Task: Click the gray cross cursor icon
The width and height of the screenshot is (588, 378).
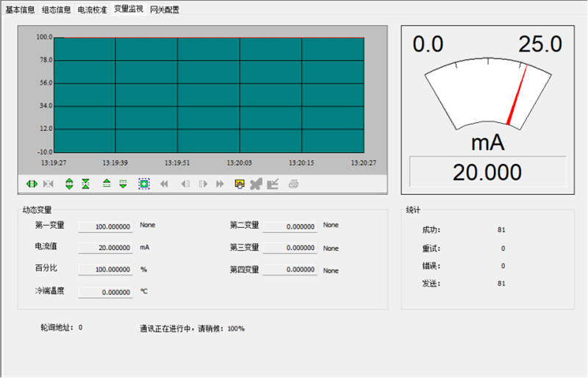Action: click(x=256, y=184)
